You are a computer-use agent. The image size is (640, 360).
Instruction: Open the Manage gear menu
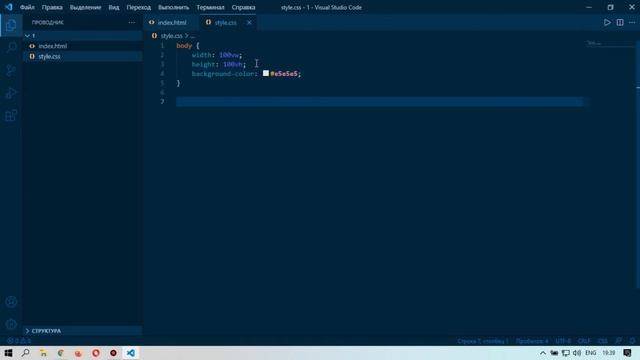[x=11, y=324]
